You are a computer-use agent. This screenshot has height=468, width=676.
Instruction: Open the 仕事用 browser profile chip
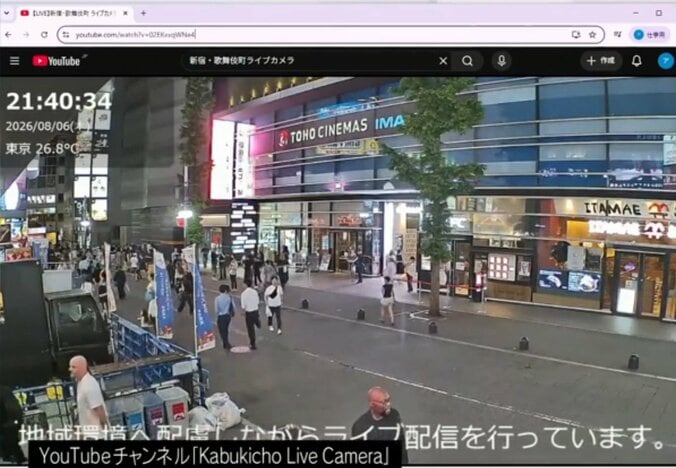pyautogui.click(x=650, y=35)
